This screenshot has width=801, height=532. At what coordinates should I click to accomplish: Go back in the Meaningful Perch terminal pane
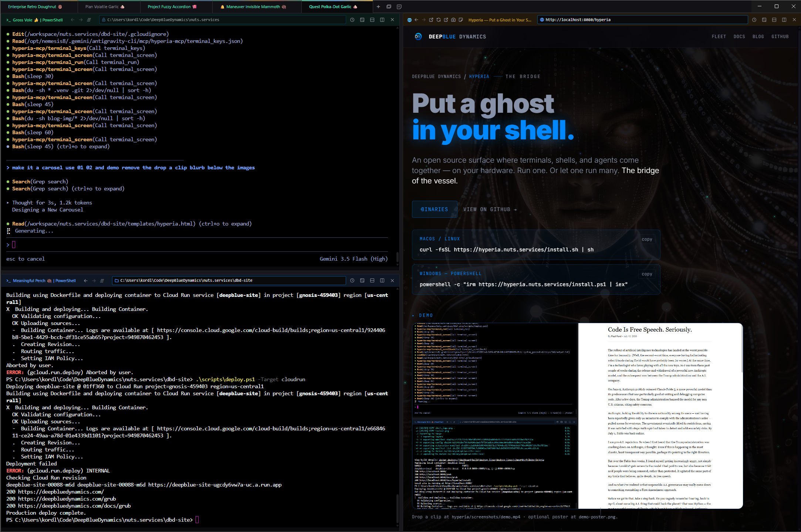coord(86,281)
